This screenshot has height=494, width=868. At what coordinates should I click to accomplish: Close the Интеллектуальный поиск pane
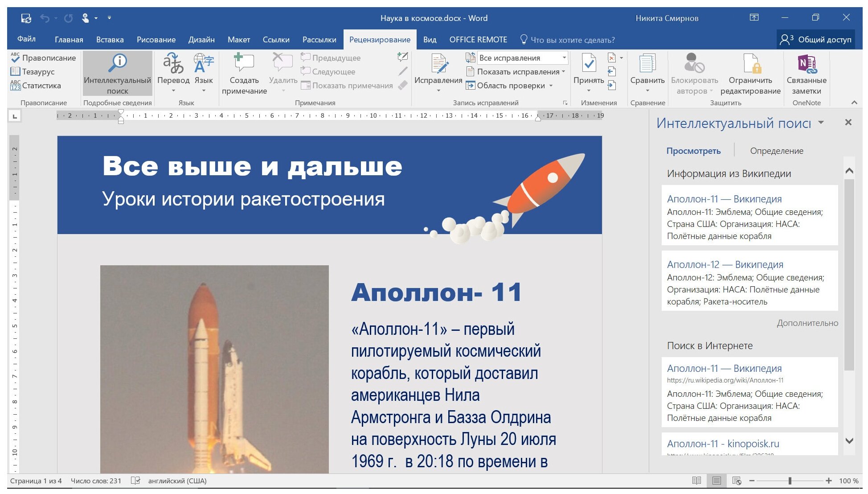(848, 123)
